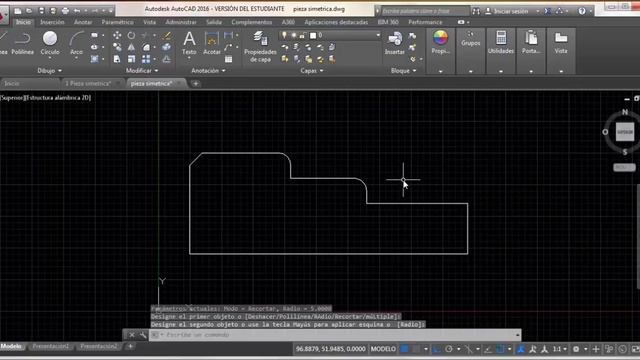Open the annotation scale 1:1 dropdown
Screen dimensions: 640x360
pos(559,349)
